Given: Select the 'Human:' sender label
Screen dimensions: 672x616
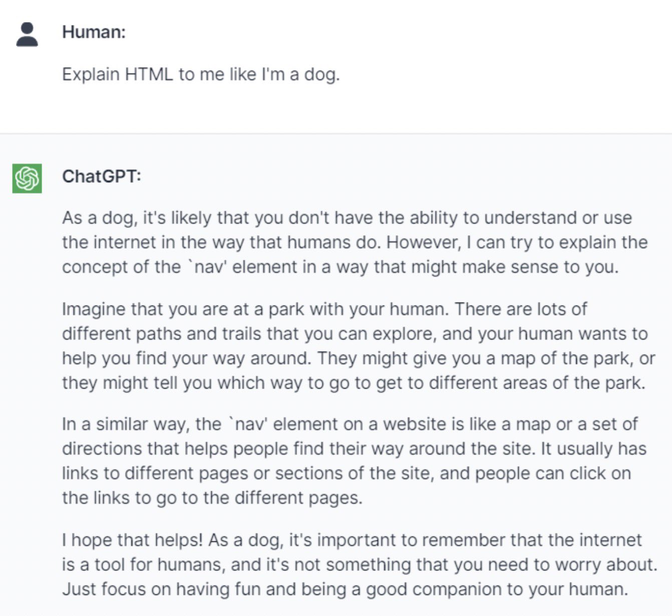Looking at the screenshot, I should 94,32.
